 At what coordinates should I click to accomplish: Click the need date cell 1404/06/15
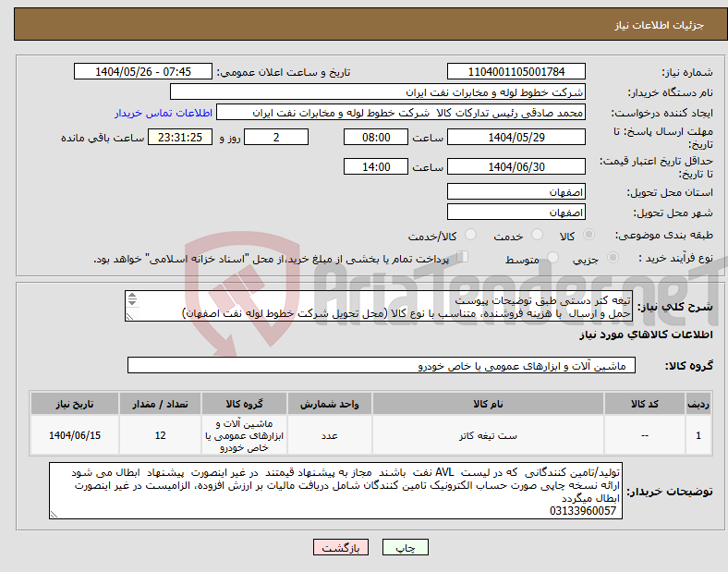(75, 435)
